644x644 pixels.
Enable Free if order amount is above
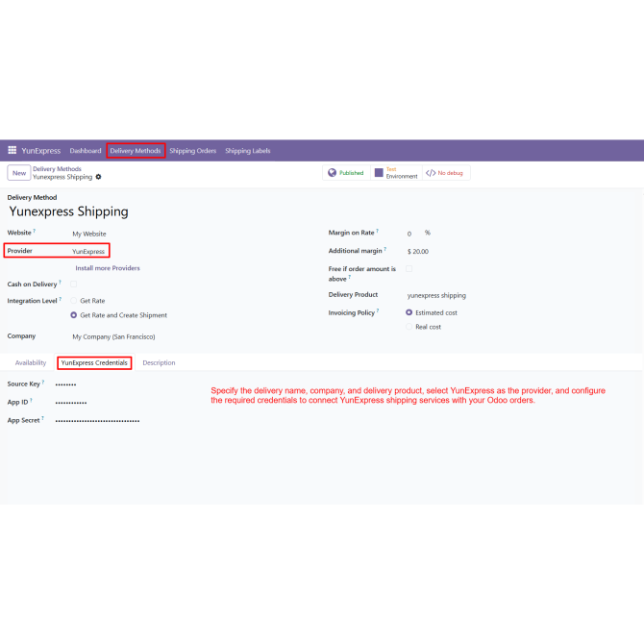coord(409,268)
